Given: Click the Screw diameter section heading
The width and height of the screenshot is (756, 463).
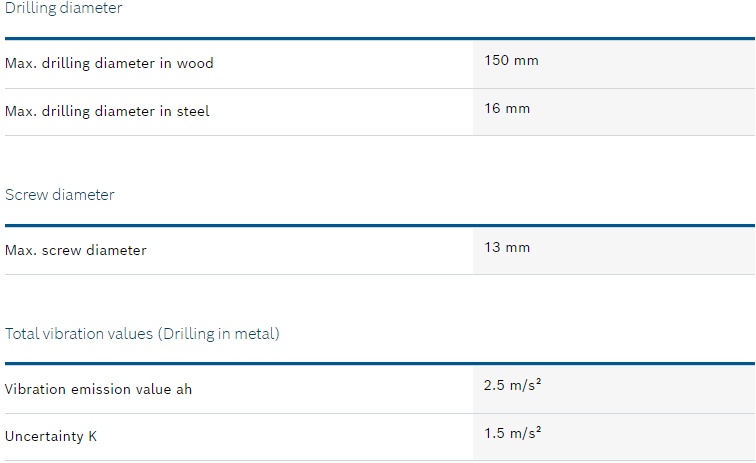Looking at the screenshot, I should click(x=60, y=195).
